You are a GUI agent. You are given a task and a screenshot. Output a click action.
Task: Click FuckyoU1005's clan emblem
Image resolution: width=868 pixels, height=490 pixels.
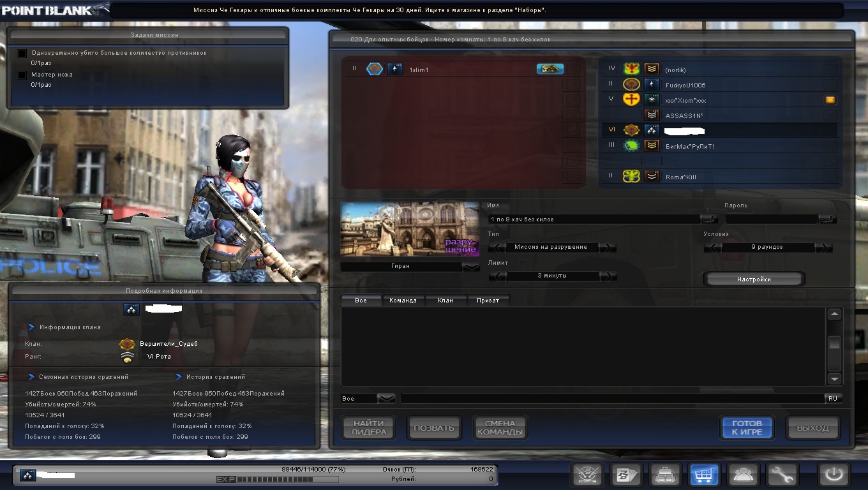(x=631, y=84)
